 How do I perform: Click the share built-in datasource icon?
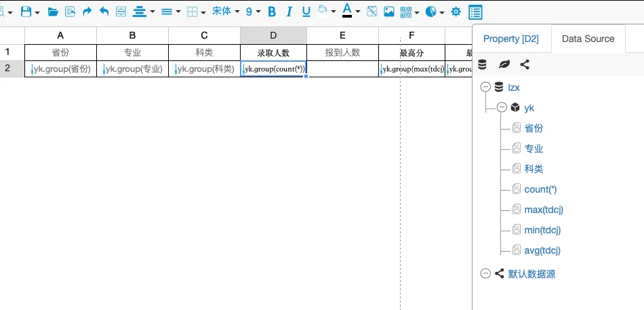click(x=525, y=64)
